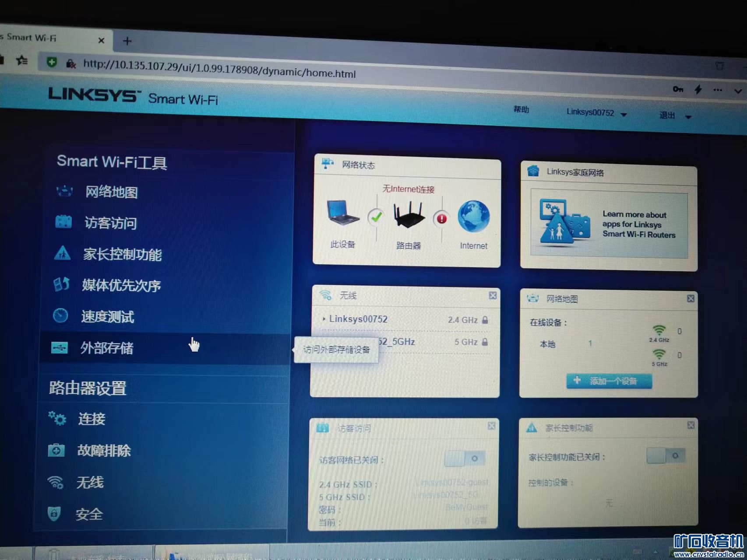The height and width of the screenshot is (560, 747).
Task: Select 速度测试 menu item
Action: 108,316
